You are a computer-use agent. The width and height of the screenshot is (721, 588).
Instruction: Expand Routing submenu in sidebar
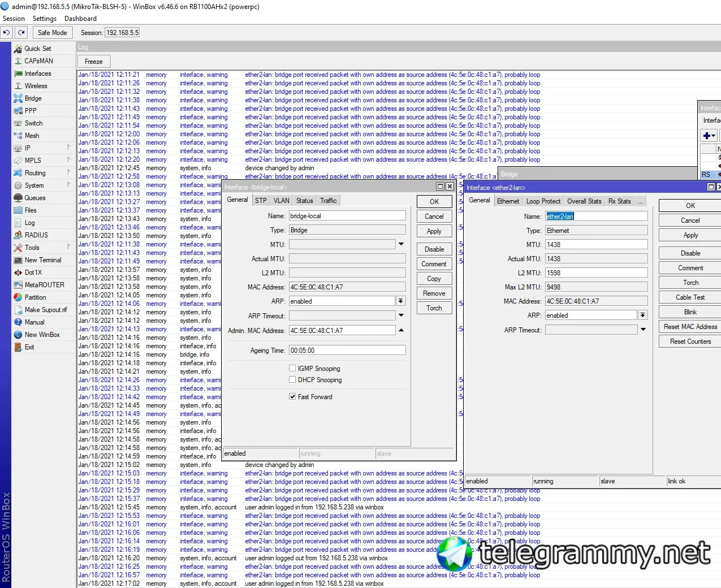point(69,172)
